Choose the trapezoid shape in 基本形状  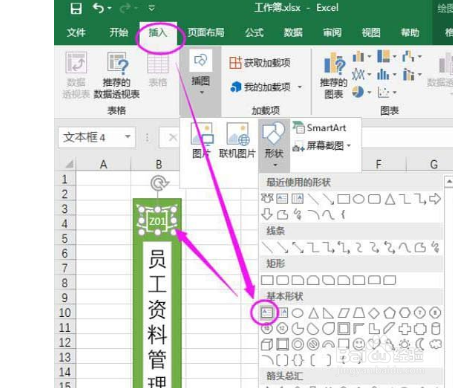pyautogui.click(x=359, y=313)
